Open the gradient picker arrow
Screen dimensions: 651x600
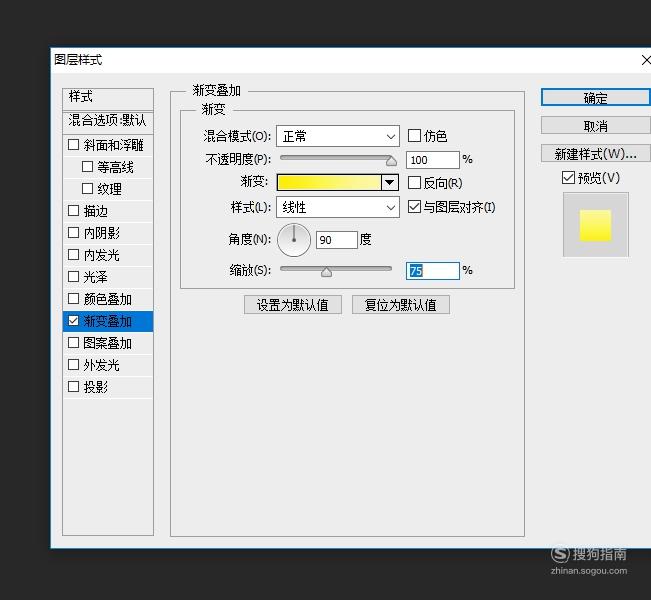pyautogui.click(x=390, y=182)
